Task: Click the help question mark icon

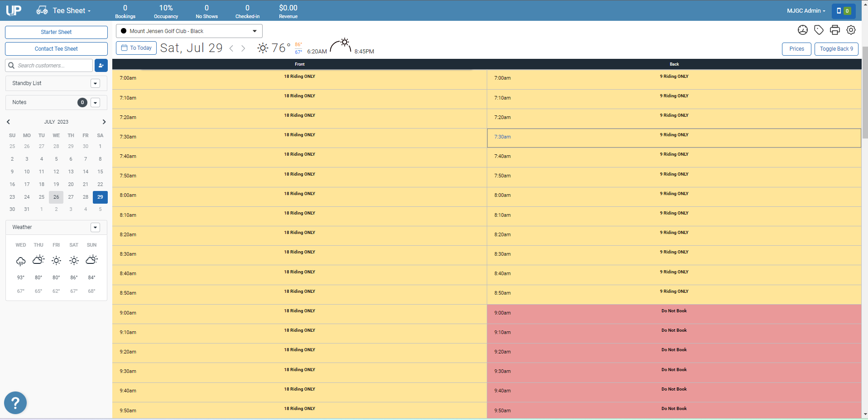Action: [x=15, y=402]
